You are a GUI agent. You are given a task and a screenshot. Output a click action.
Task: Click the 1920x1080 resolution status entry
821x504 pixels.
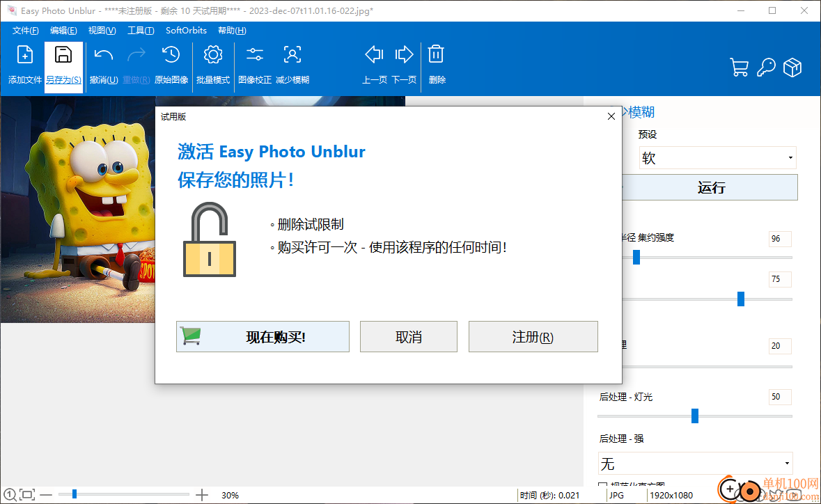click(671, 495)
